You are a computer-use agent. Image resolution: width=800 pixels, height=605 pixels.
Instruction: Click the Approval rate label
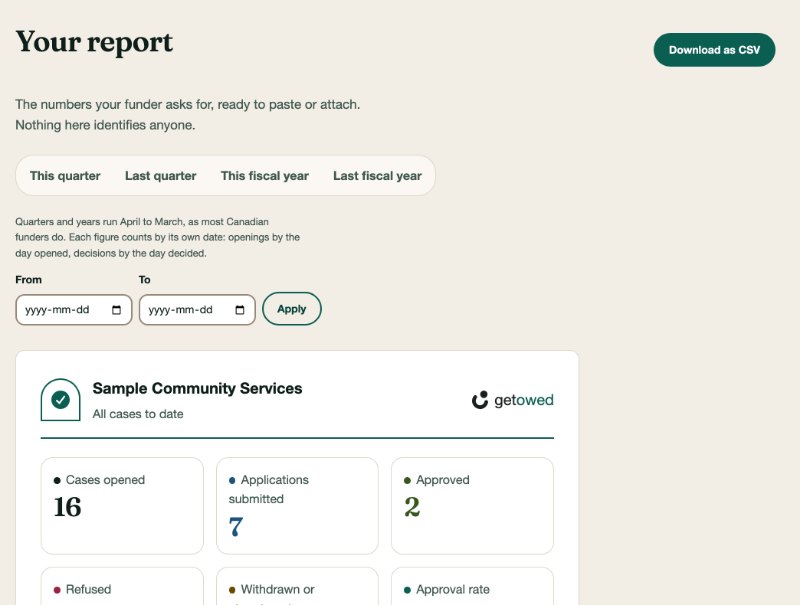click(x=453, y=589)
